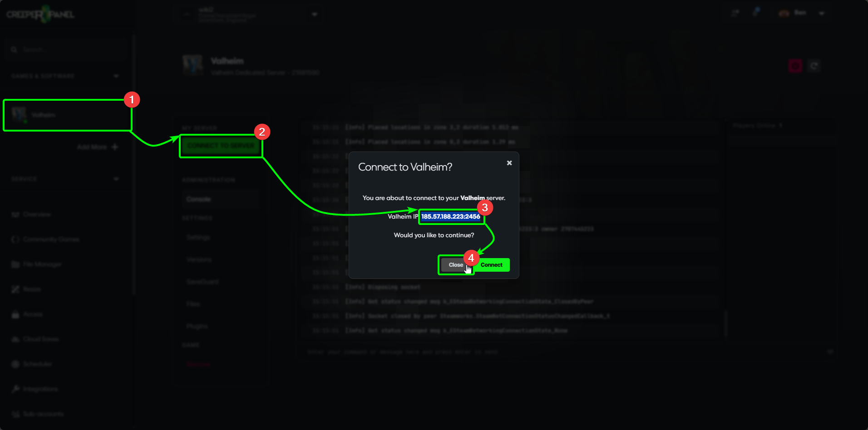868x430 pixels.
Task: Expand the Games & Software section chevron
Action: [116, 76]
